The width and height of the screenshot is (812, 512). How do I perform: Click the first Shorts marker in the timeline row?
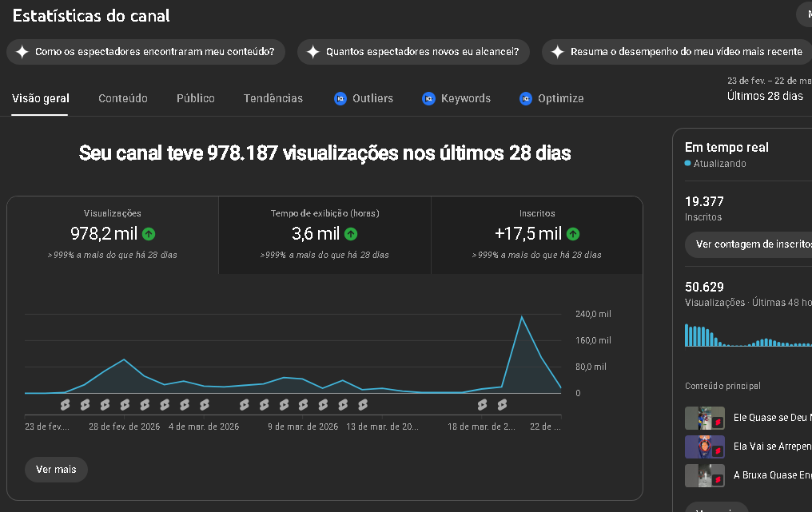66,405
